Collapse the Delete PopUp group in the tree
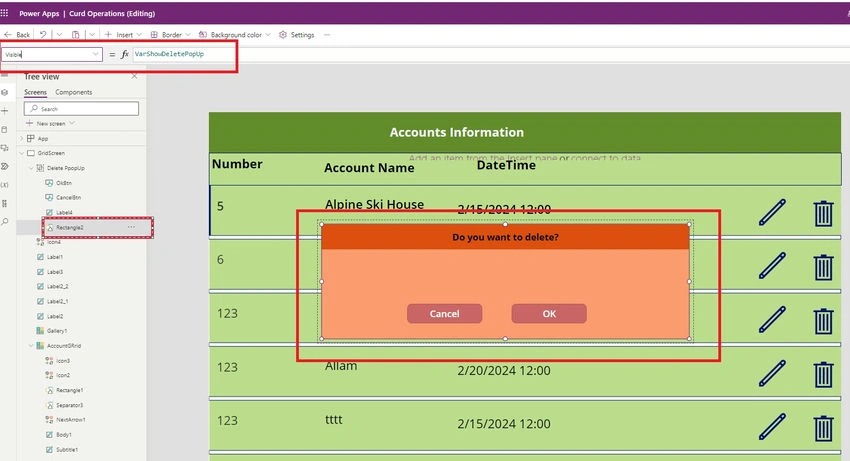 click(31, 168)
